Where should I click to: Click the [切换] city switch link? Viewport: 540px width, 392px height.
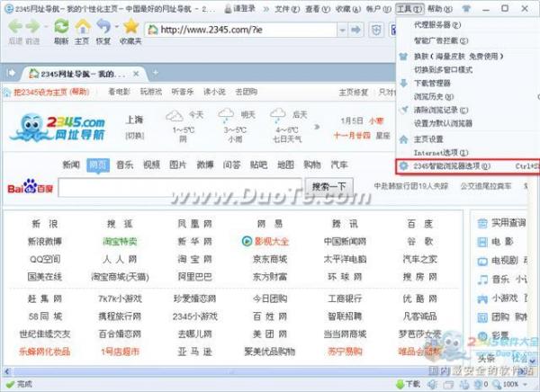135,136
